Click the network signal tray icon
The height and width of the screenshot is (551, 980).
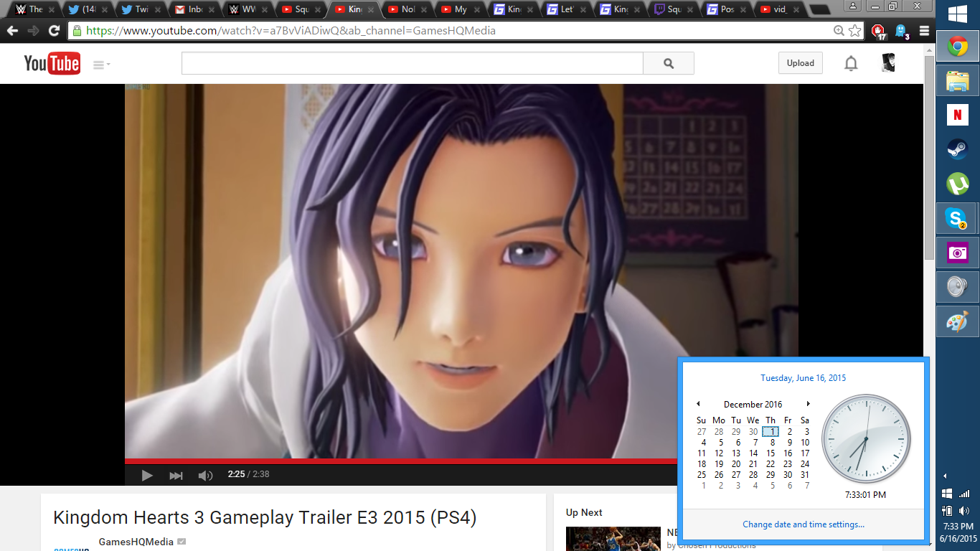pyautogui.click(x=965, y=494)
